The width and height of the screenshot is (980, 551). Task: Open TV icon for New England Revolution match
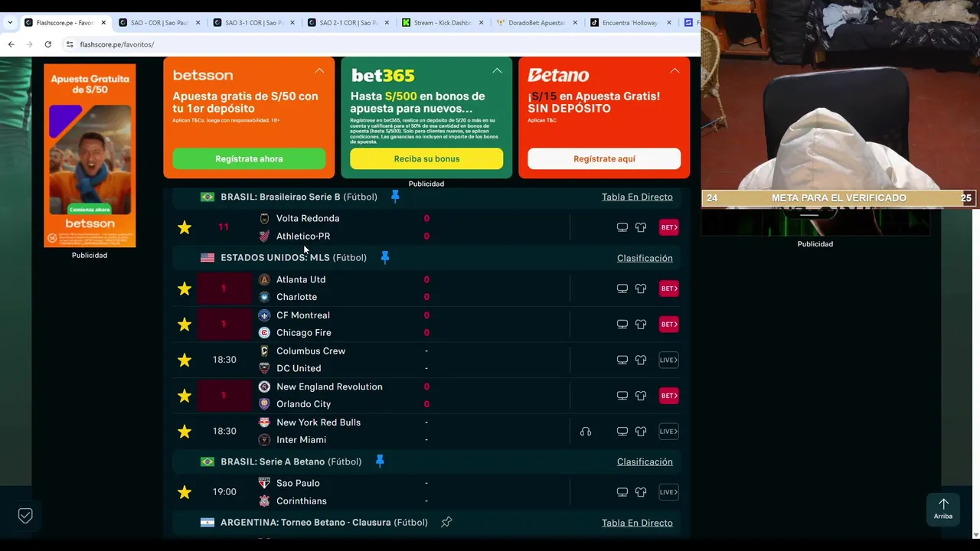point(622,396)
